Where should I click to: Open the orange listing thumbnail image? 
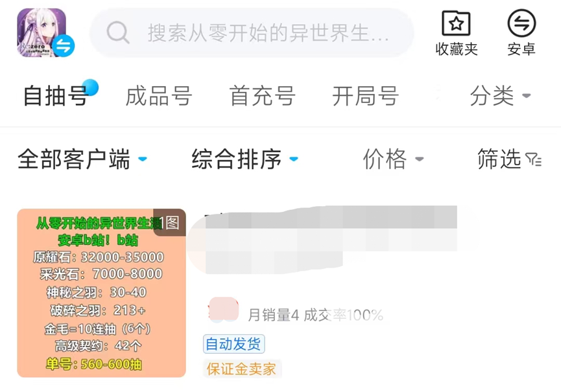coord(102,293)
